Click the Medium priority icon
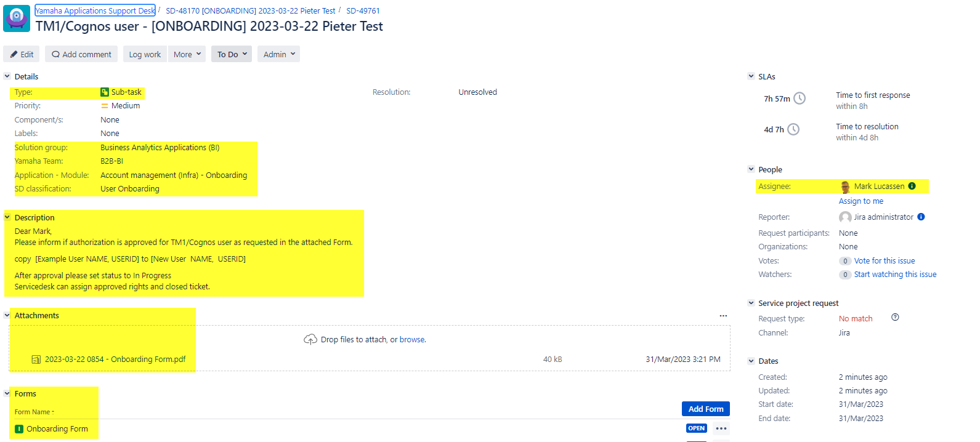980x442 pixels. tap(105, 106)
